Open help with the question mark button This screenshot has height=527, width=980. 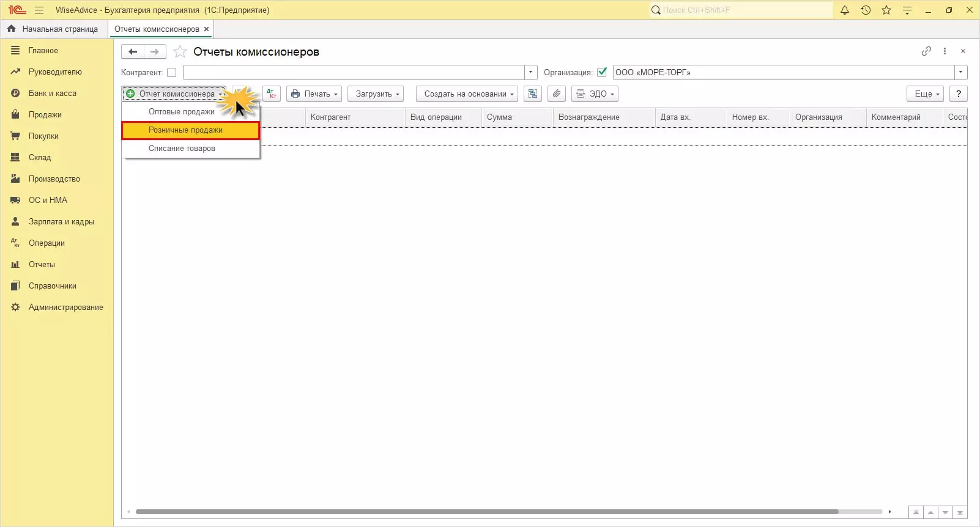click(x=959, y=94)
